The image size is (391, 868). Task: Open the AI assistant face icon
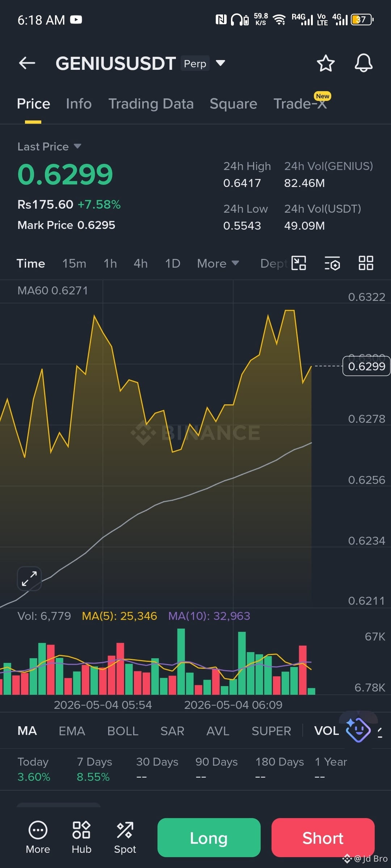358,730
